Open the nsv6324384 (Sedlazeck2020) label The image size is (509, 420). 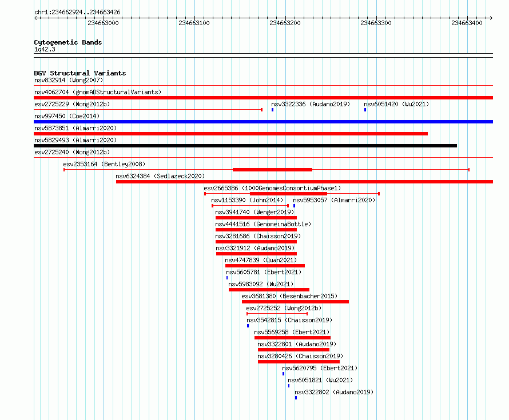coord(160,176)
